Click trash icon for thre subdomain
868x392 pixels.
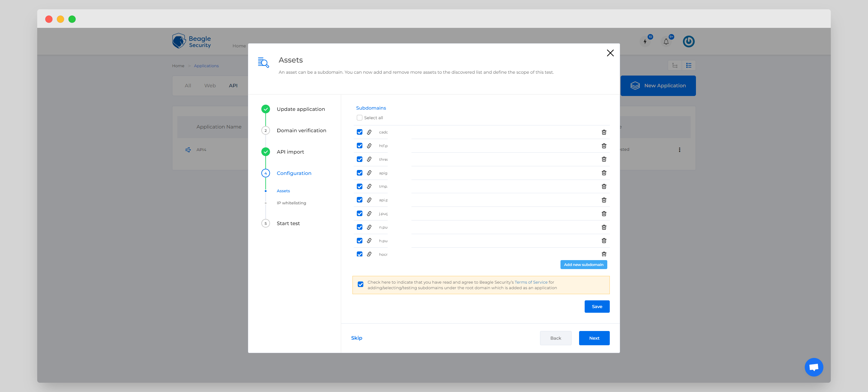click(x=604, y=159)
